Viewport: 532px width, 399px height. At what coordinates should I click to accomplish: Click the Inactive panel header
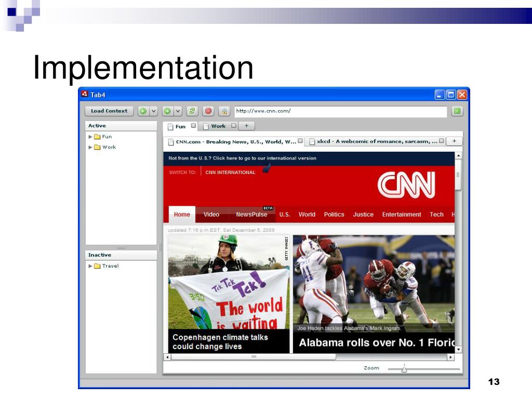121,255
